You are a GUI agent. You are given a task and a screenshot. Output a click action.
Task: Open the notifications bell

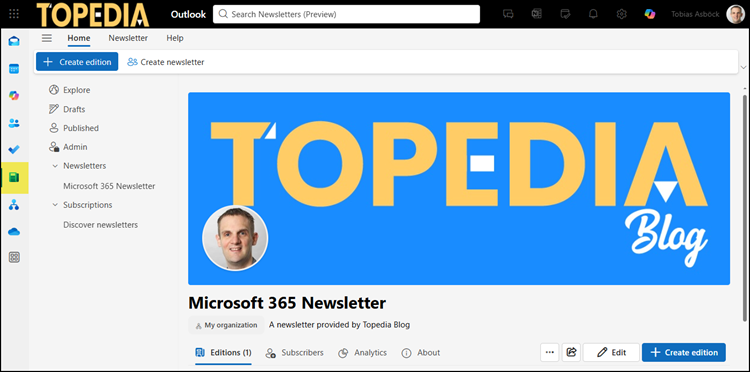593,14
